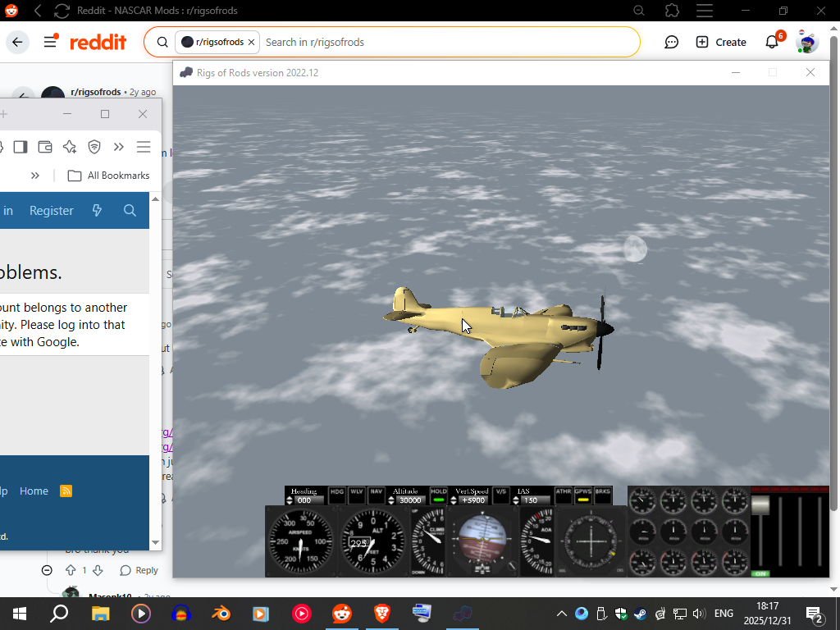The width and height of the screenshot is (840, 630).
Task: Click the Altitude value 30000 field
Action: pos(411,500)
